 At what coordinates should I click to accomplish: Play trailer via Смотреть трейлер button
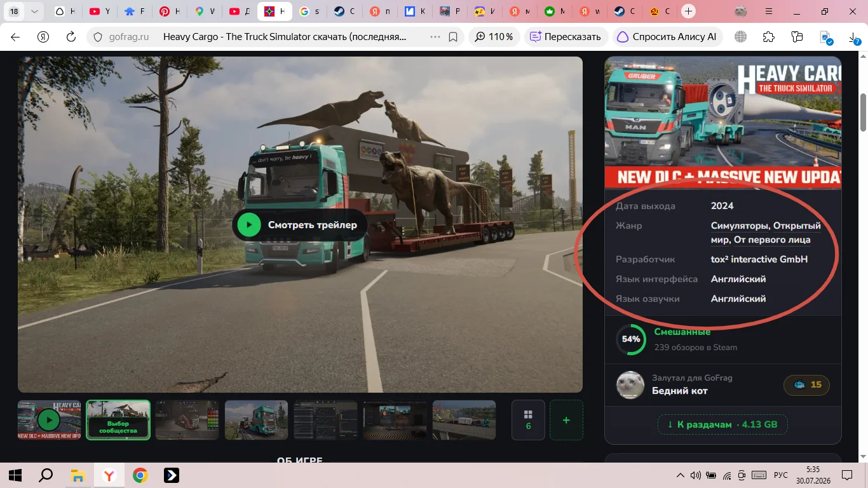click(300, 225)
